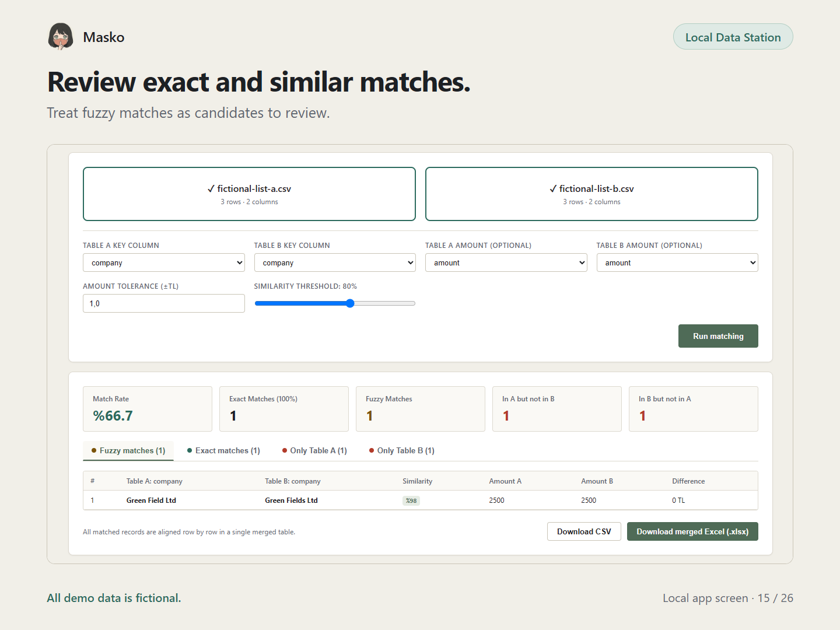Open the fictional-list-b.csv upload box
840x630 pixels.
(591, 194)
